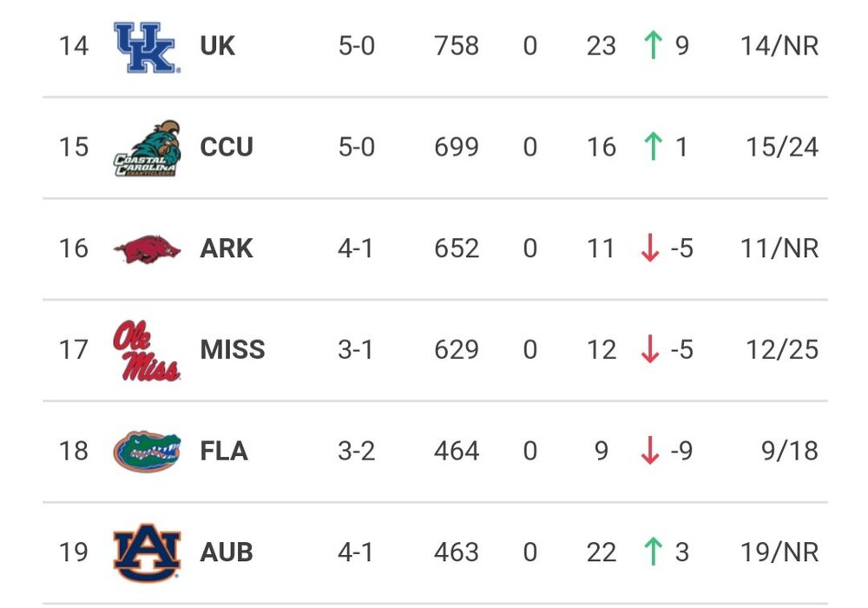Click the green up arrow for CCU

(652, 148)
